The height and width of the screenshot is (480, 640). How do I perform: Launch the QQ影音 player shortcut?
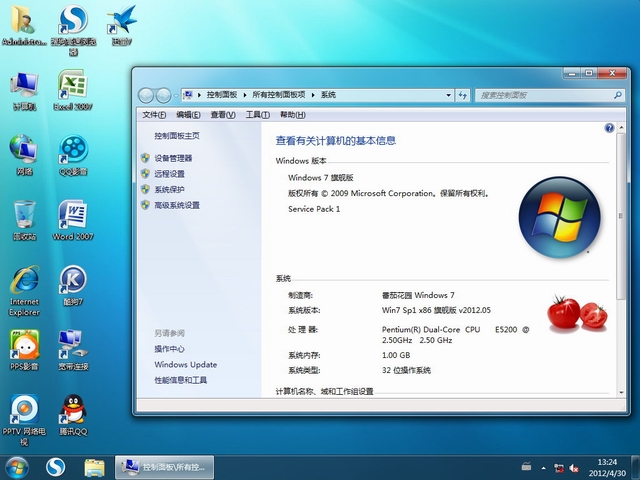click(x=73, y=156)
